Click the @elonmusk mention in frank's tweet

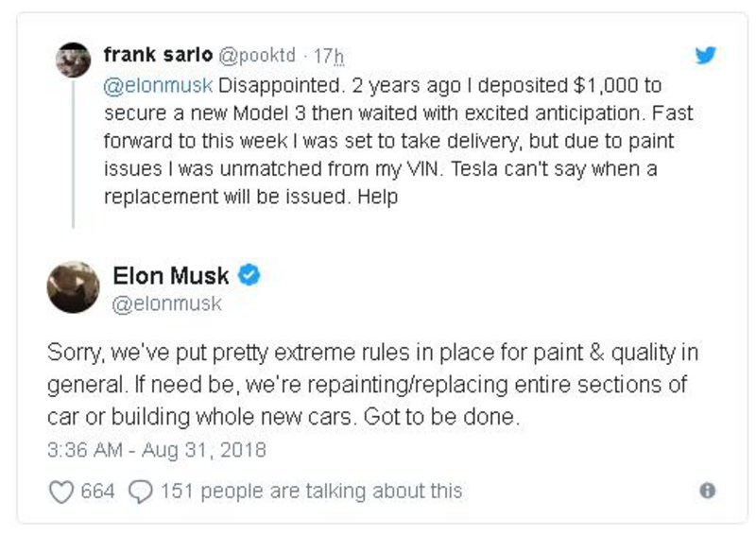pos(159,85)
